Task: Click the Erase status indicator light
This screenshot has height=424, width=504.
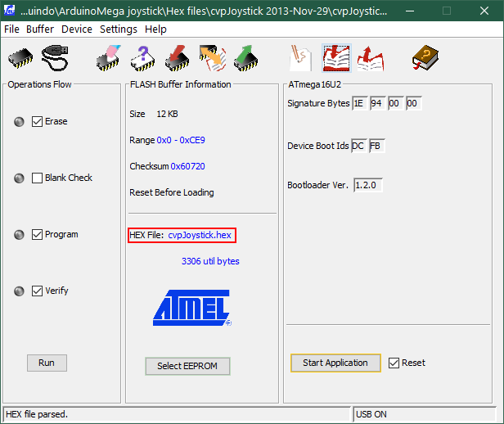Action: [19, 122]
